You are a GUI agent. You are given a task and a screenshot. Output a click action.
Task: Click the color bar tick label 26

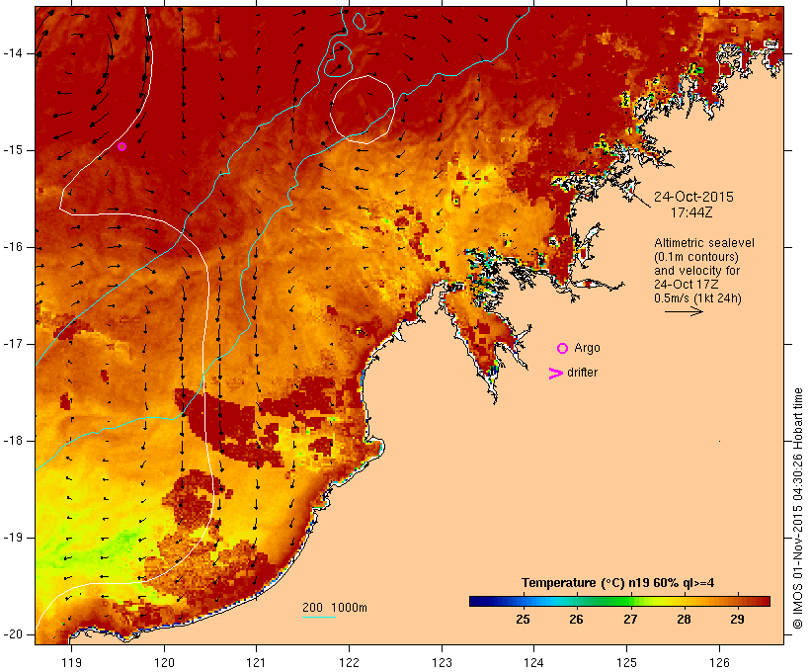(577, 620)
